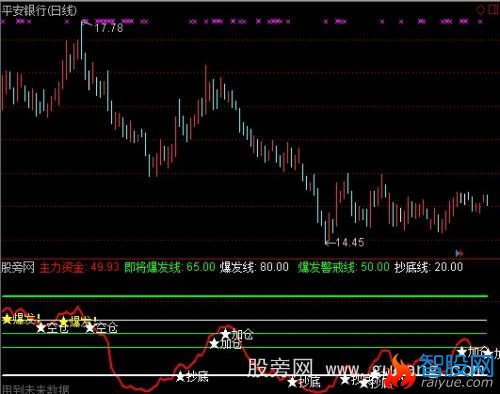Click the 爆发警戒线: 50.00 label

click(x=343, y=267)
